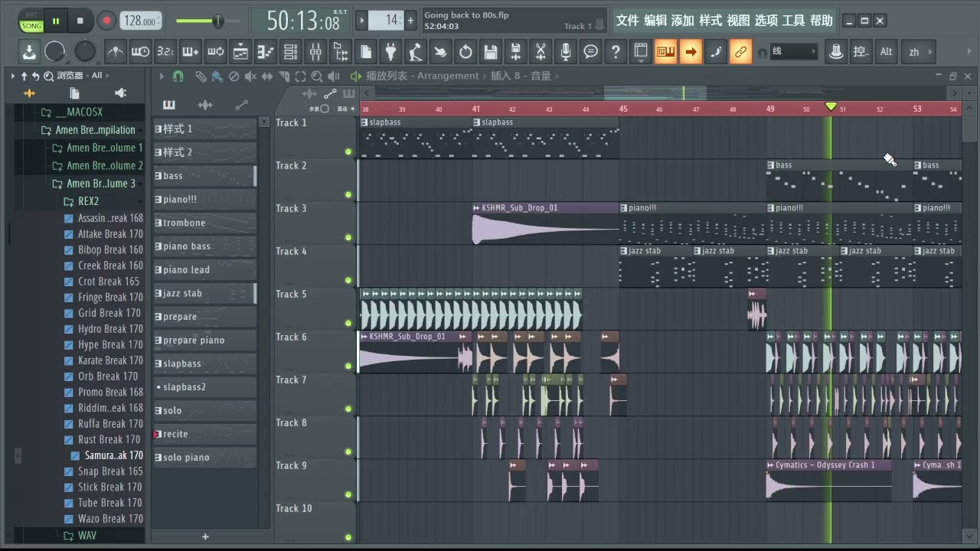980x551 pixels.
Task: Select the playlist delete tool
Action: pyautogui.click(x=234, y=77)
